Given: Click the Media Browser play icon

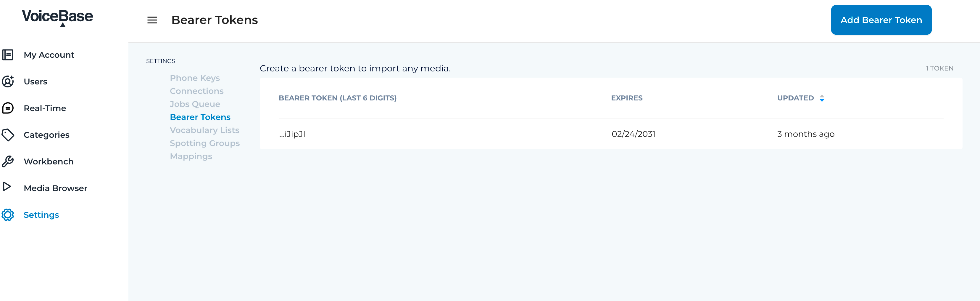Looking at the screenshot, I should coord(7,187).
